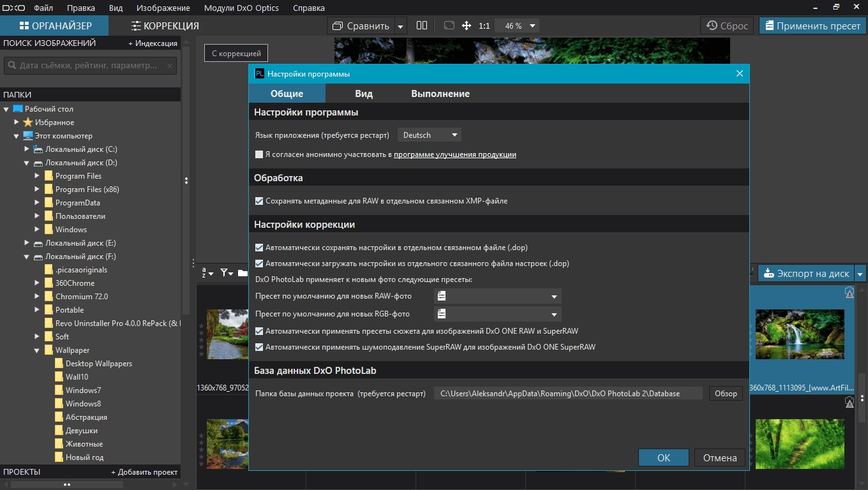The image size is (868, 490).
Task: Open the application language Deutsch dropdown
Action: [x=430, y=135]
